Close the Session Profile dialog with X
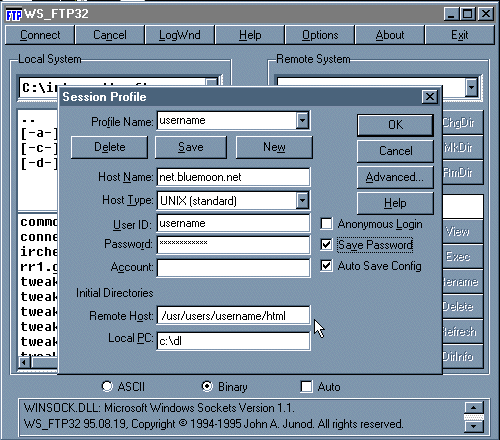Viewport: 500px width, 440px height. (x=430, y=97)
